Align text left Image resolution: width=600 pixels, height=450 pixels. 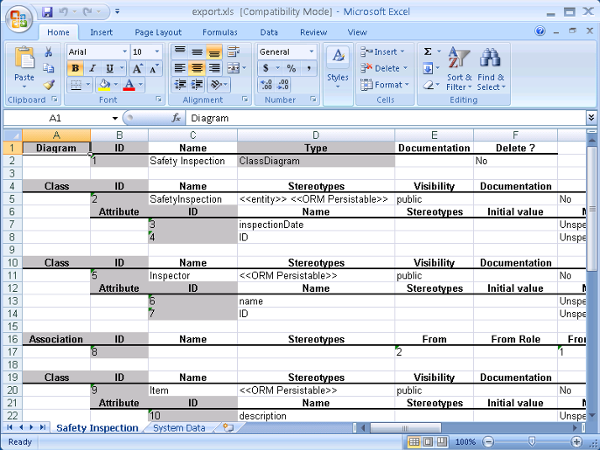(x=180, y=68)
